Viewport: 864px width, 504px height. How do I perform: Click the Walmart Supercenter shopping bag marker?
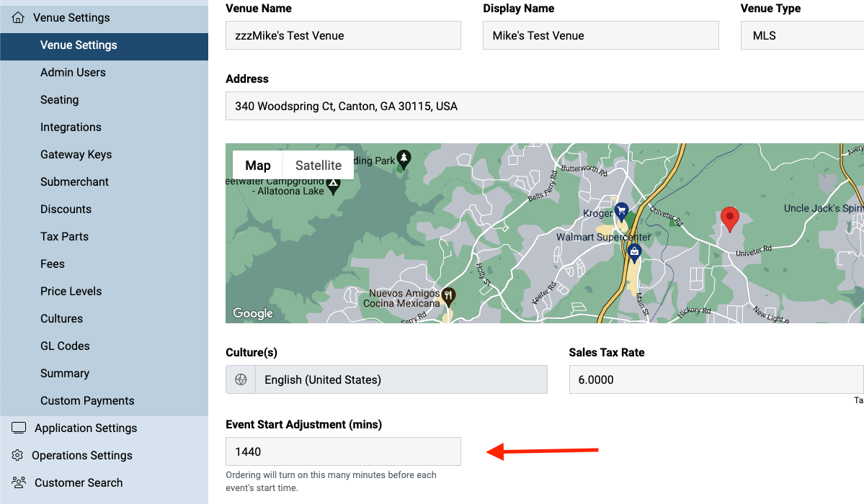click(634, 252)
